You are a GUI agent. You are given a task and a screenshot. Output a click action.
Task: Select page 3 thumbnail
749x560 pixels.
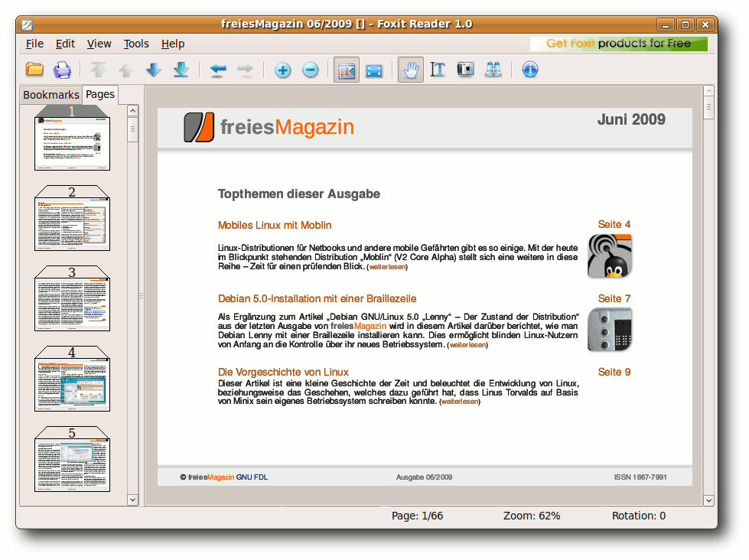tap(72, 298)
